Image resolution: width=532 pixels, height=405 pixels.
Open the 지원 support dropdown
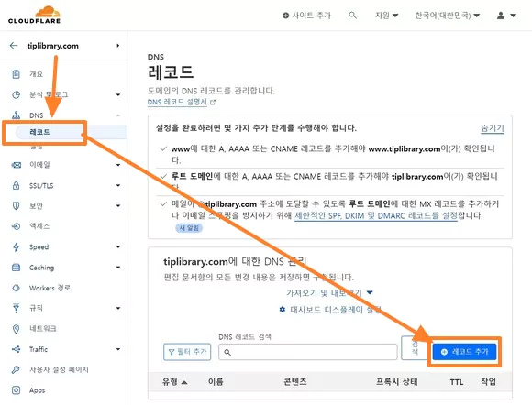click(386, 16)
